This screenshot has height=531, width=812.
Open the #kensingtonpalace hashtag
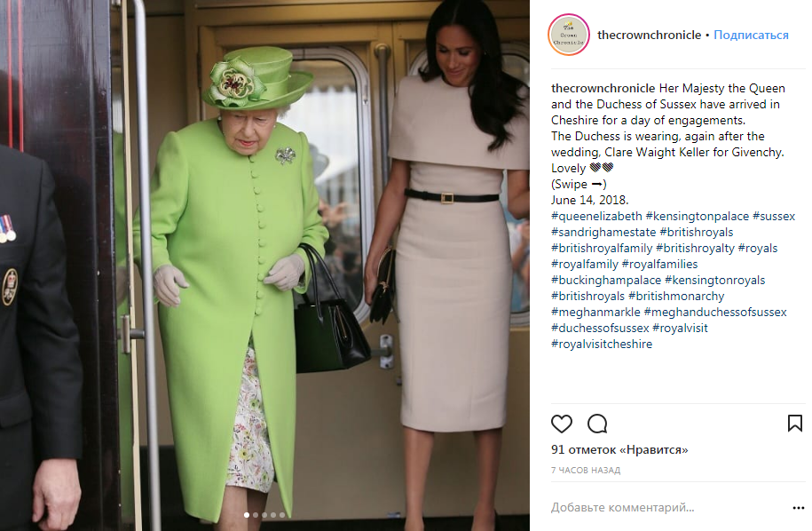pyautogui.click(x=697, y=216)
